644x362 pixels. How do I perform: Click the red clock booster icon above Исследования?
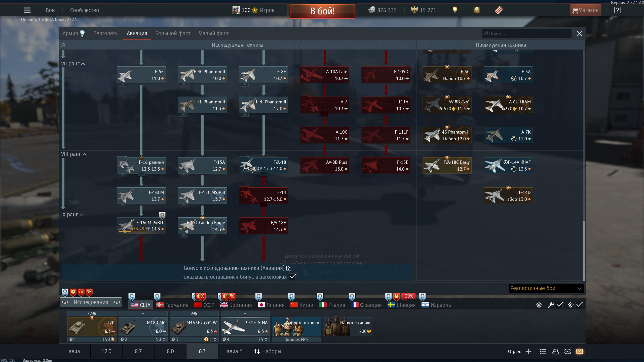pos(73,292)
